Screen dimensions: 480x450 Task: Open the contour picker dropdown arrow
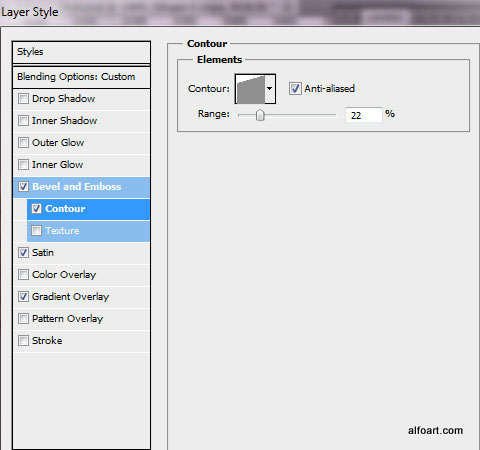(270, 89)
